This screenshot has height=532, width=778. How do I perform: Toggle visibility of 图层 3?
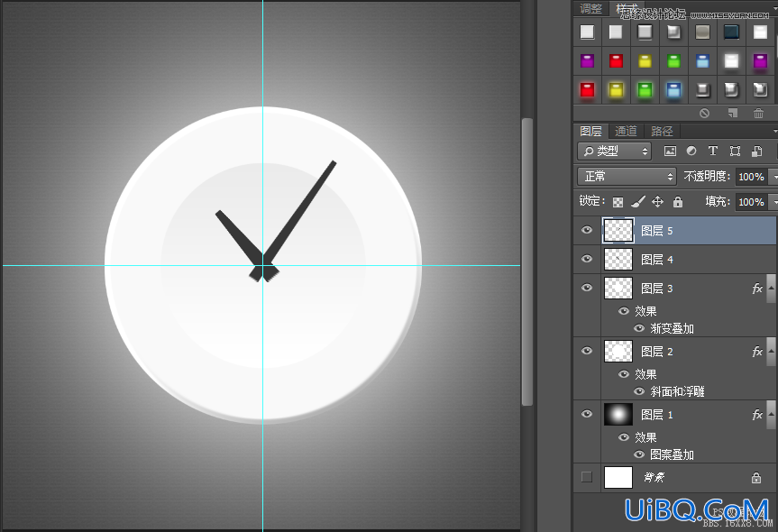(x=587, y=288)
